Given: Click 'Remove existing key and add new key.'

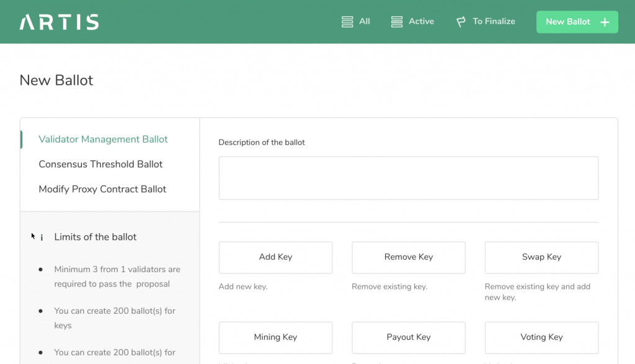Looking at the screenshot, I should (x=538, y=292).
